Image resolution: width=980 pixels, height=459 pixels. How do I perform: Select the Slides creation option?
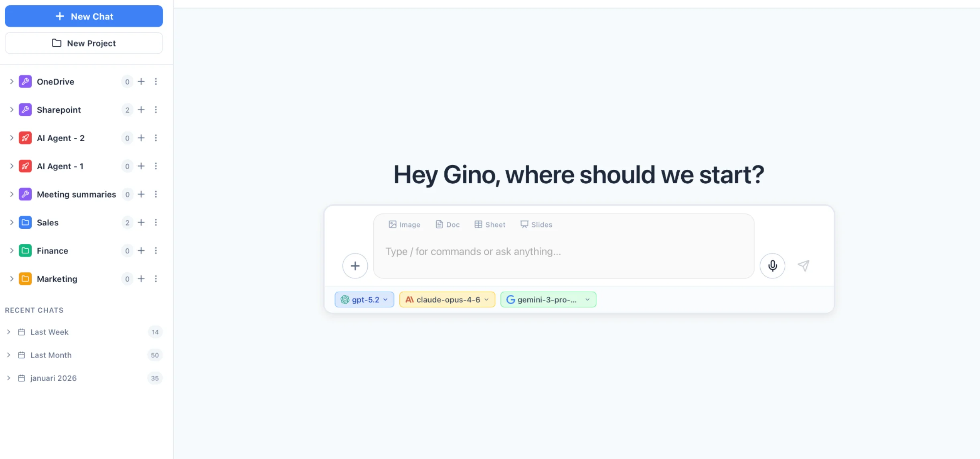point(536,225)
